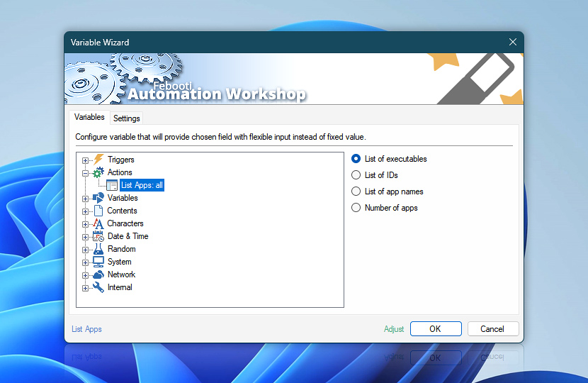Select the Internal label in tree

point(120,287)
